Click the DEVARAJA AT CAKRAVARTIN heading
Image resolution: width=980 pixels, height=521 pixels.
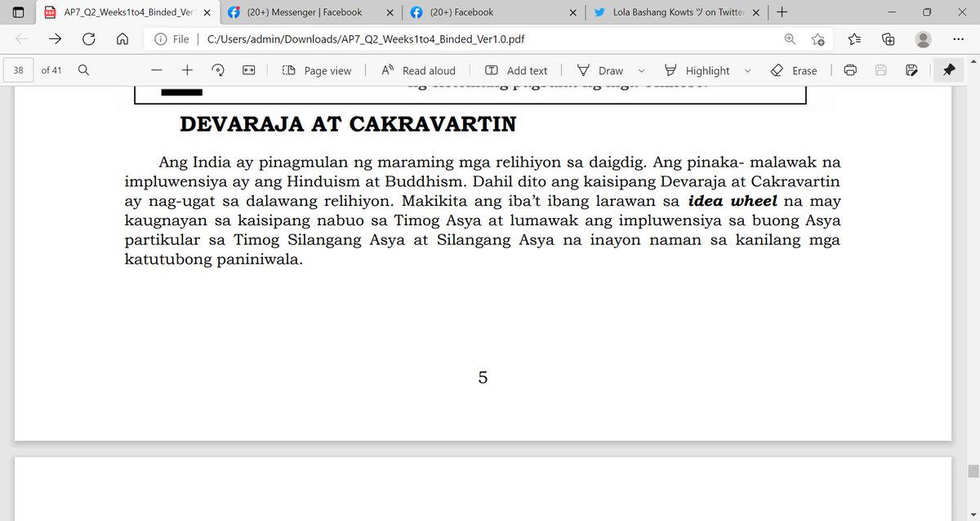tap(348, 124)
